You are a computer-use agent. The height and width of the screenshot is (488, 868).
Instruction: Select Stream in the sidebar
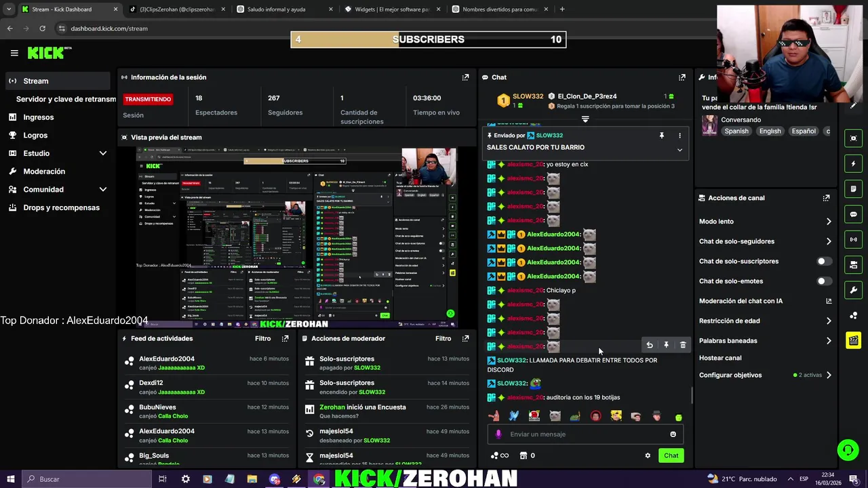pyautogui.click(x=57, y=81)
